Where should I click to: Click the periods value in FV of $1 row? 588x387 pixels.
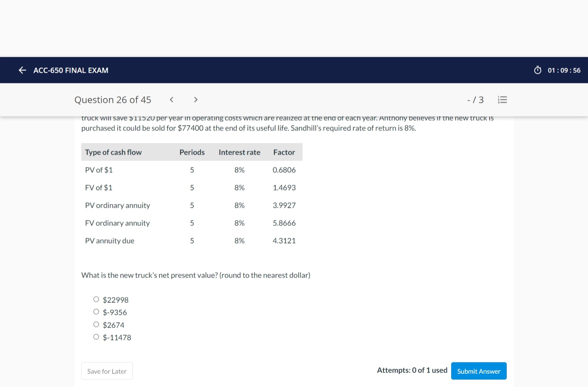(x=192, y=188)
